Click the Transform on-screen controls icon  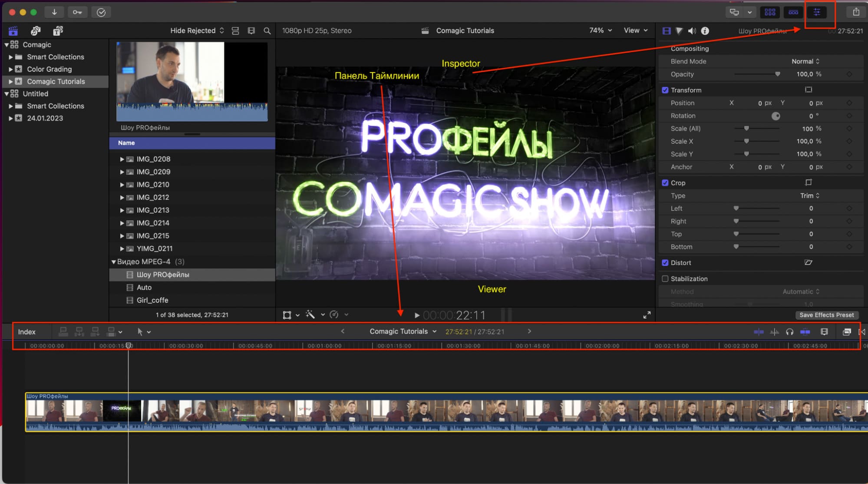coord(808,90)
